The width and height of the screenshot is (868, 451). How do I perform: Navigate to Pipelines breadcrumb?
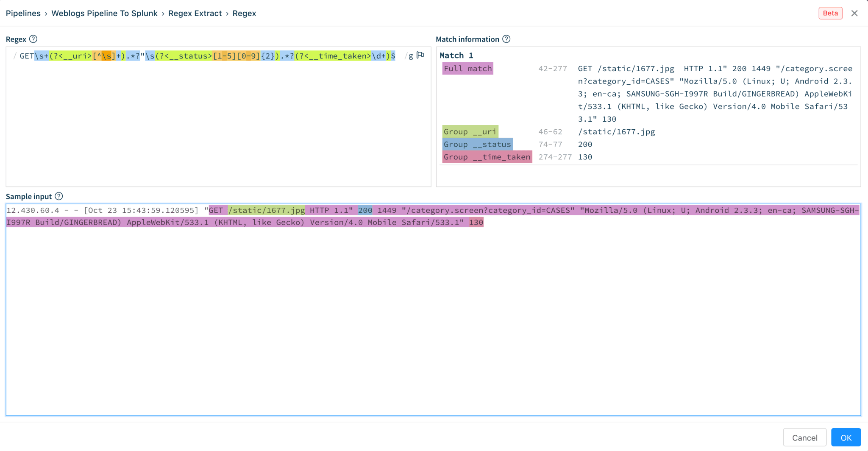pyautogui.click(x=23, y=13)
